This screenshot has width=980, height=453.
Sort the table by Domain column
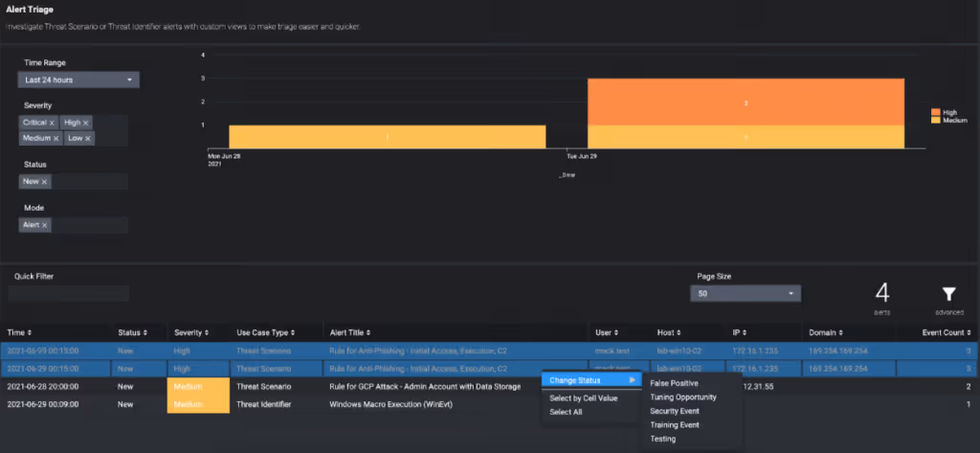click(826, 333)
